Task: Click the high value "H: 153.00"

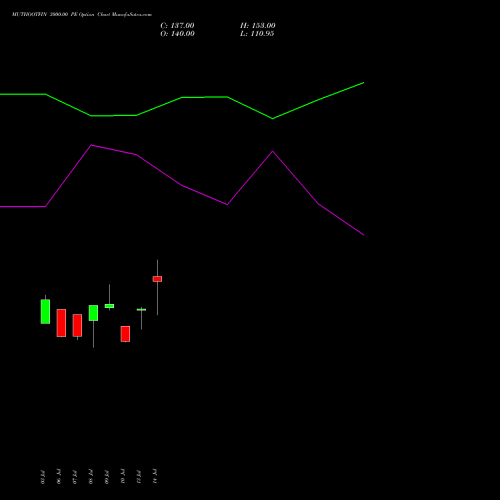Action: [258, 26]
